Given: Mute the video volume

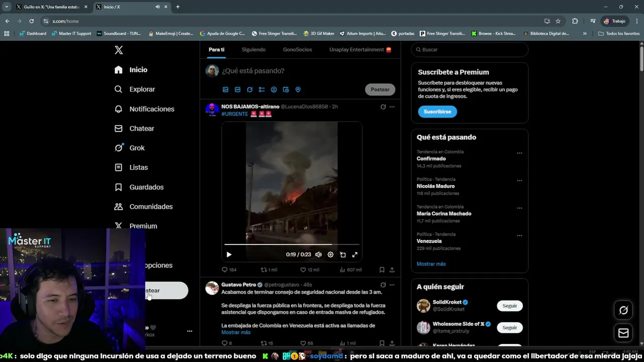Looking at the screenshot, I should click(318, 255).
